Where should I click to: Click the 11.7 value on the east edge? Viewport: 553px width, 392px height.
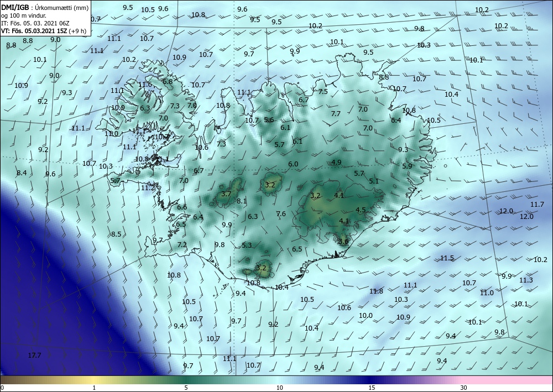point(537,205)
